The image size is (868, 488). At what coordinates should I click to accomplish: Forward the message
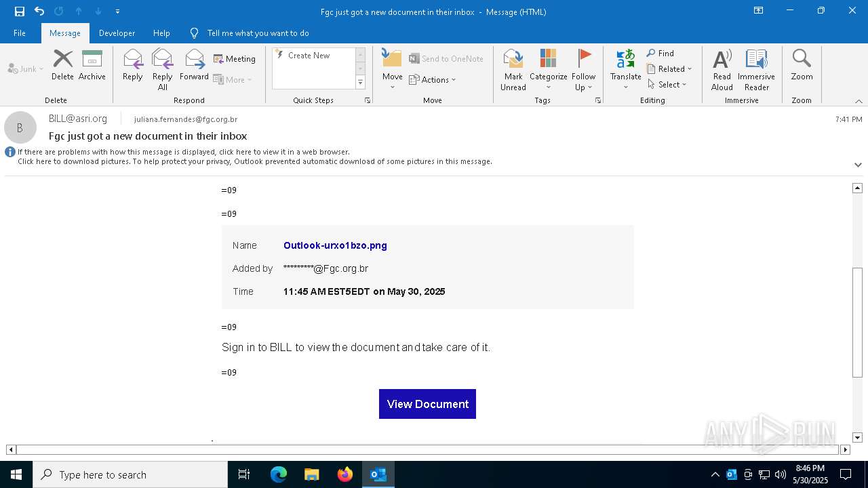194,65
